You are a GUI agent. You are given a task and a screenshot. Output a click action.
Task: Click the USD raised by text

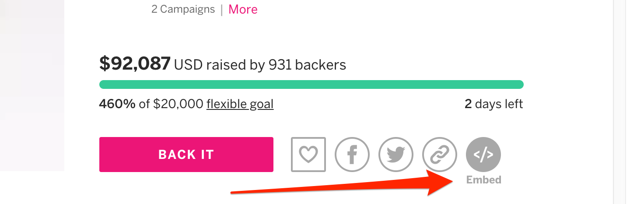[x=219, y=65]
